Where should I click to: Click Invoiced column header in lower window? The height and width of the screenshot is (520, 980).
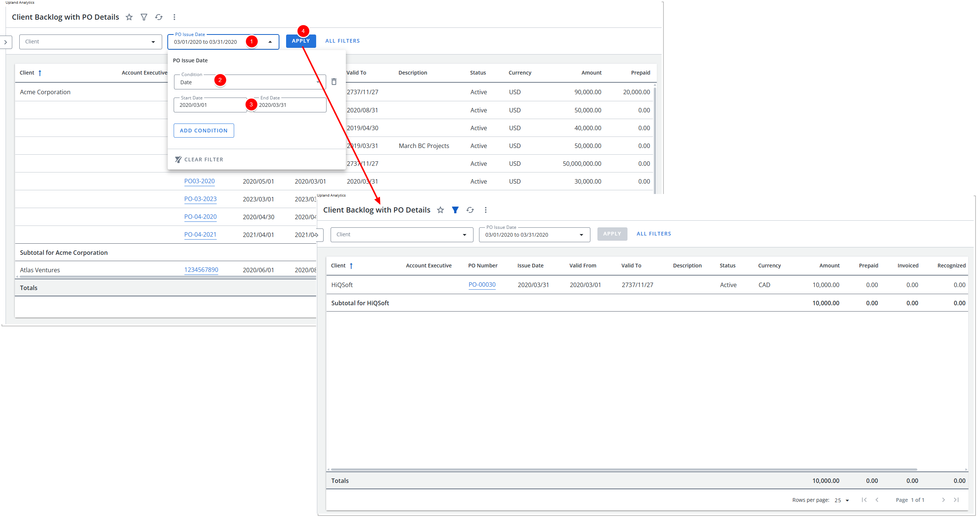tap(908, 266)
